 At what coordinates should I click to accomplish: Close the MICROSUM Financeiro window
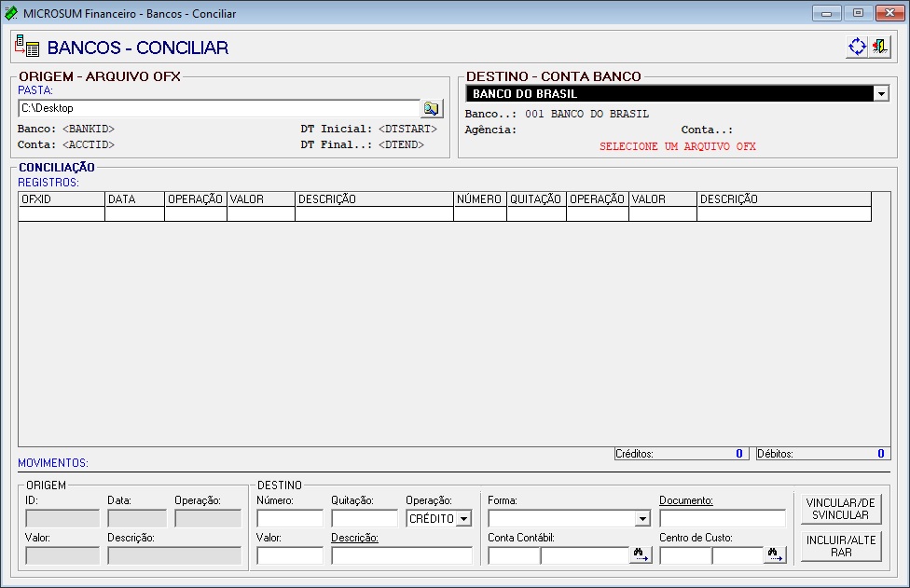click(x=889, y=13)
